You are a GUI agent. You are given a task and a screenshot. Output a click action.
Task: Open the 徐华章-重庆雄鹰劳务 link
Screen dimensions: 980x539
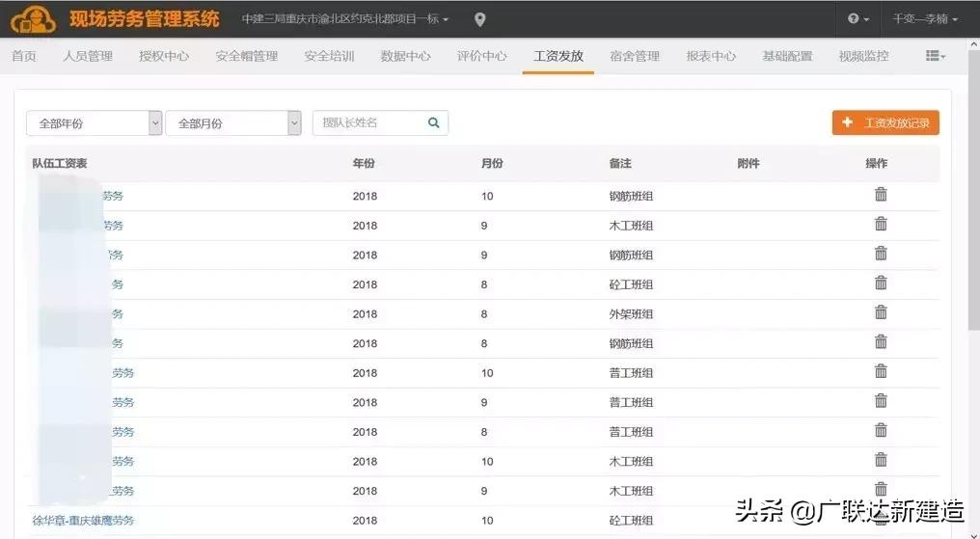tap(83, 521)
